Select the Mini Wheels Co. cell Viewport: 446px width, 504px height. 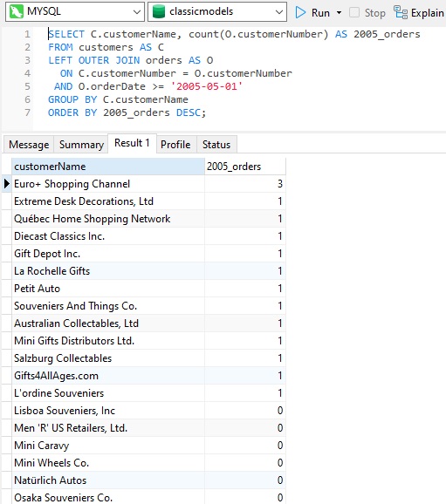108,463
